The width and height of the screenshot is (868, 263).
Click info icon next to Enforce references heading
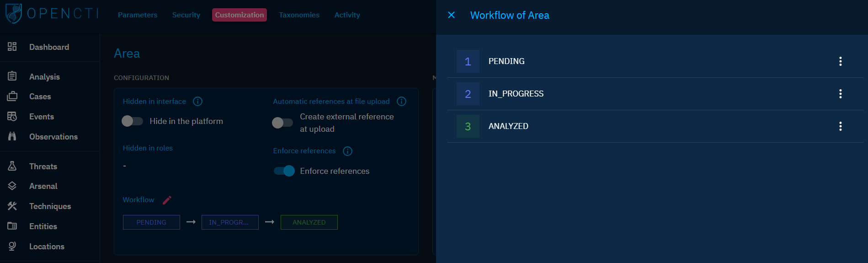pos(347,151)
